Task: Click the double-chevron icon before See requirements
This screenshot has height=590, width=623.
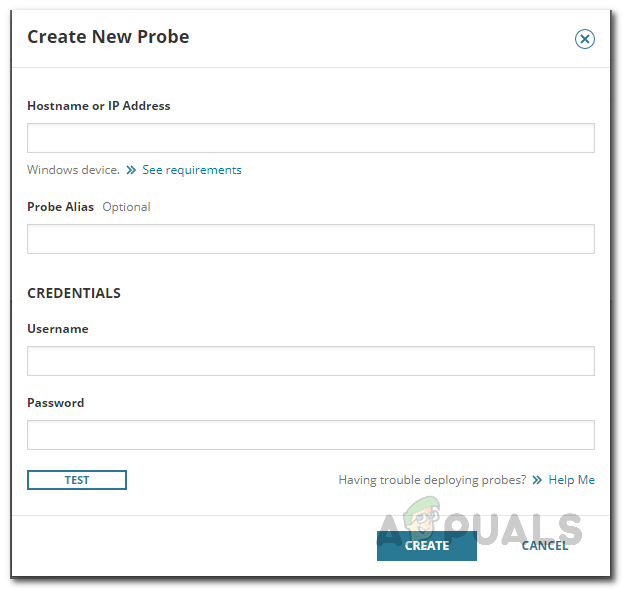Action: (x=131, y=170)
